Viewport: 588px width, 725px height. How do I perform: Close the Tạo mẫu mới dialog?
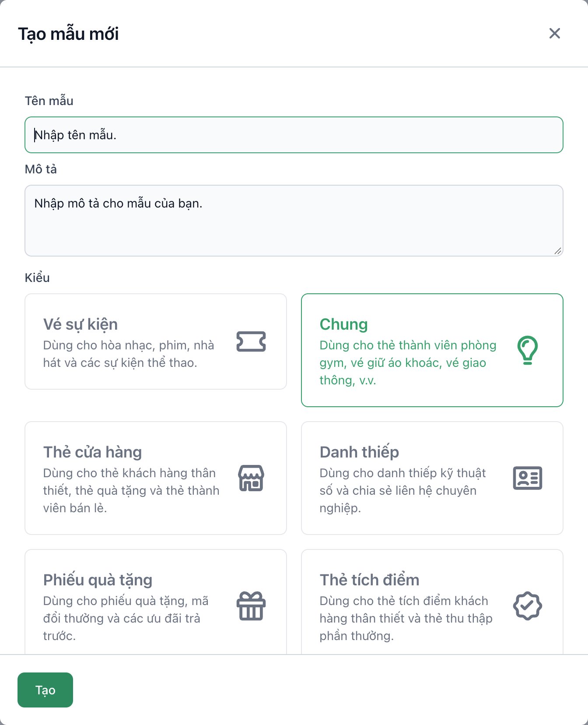coord(555,33)
